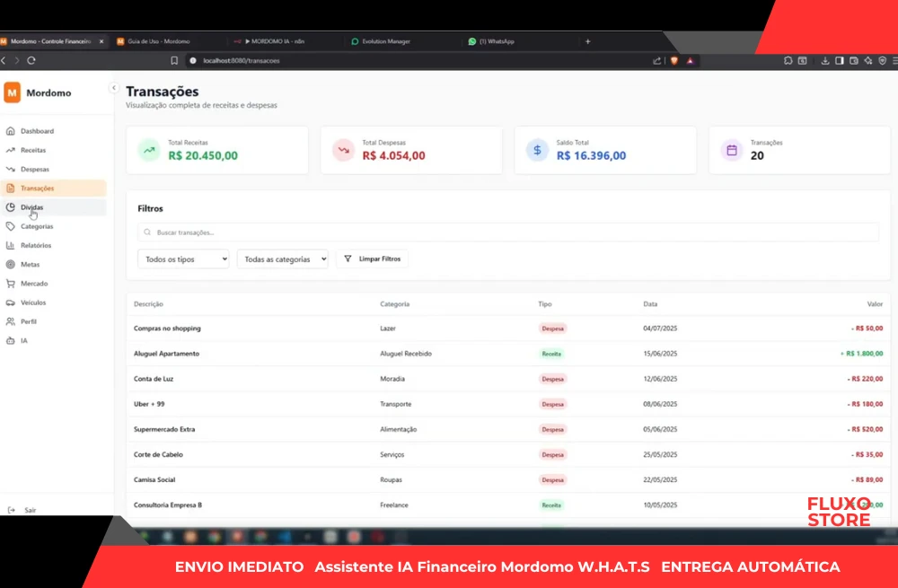Image resolution: width=898 pixels, height=588 pixels.
Task: Focus the 'Buscar transações' search field
Action: click(508, 233)
